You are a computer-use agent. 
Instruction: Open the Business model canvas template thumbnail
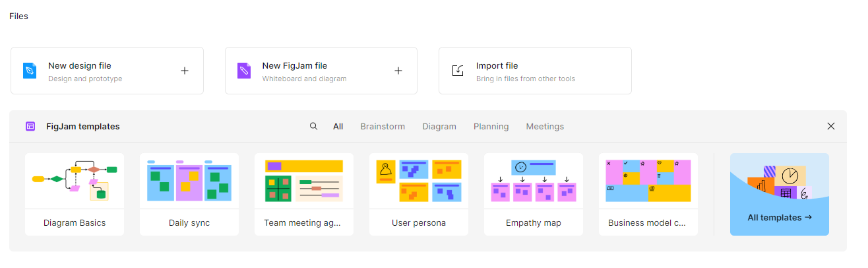pos(648,181)
